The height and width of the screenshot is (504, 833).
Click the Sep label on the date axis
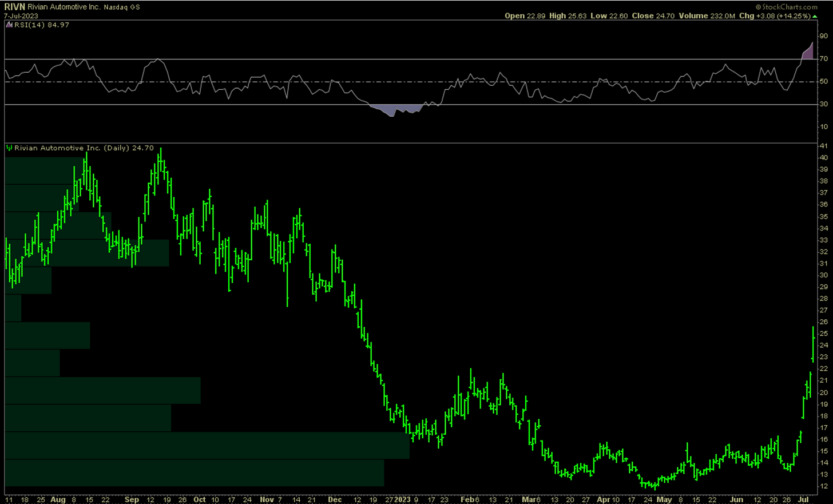[132, 499]
